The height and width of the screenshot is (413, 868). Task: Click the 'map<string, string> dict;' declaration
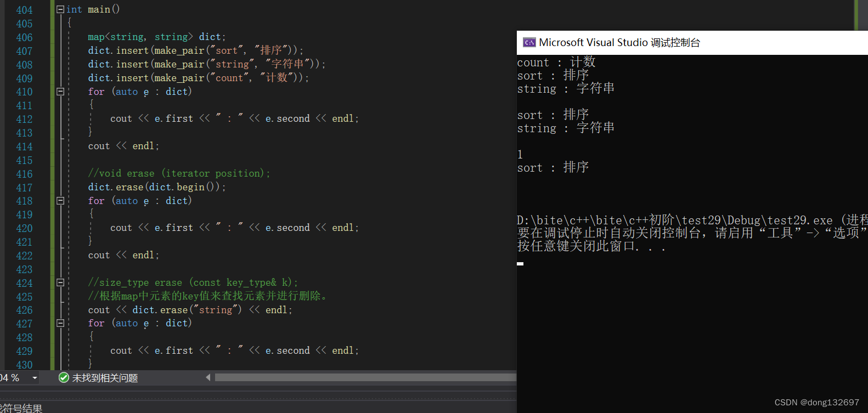[x=157, y=37]
